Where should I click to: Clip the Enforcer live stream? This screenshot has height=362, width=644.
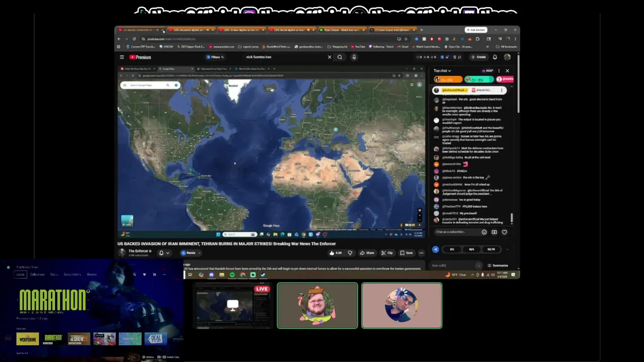[x=387, y=253]
